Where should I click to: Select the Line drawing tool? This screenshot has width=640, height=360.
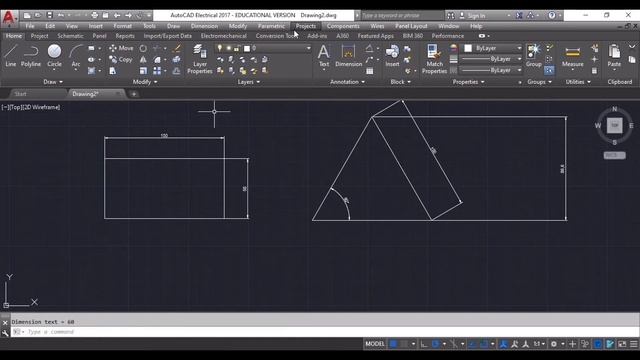click(11, 56)
